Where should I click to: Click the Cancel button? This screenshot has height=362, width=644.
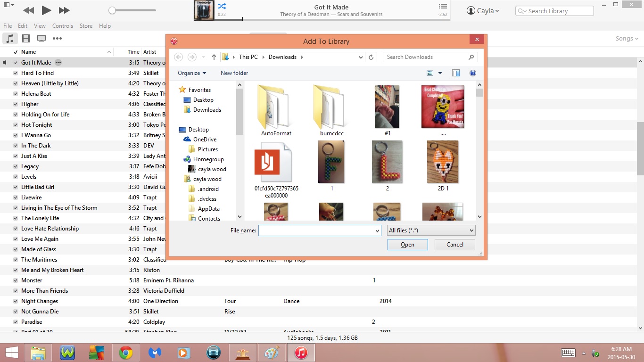[x=455, y=245]
